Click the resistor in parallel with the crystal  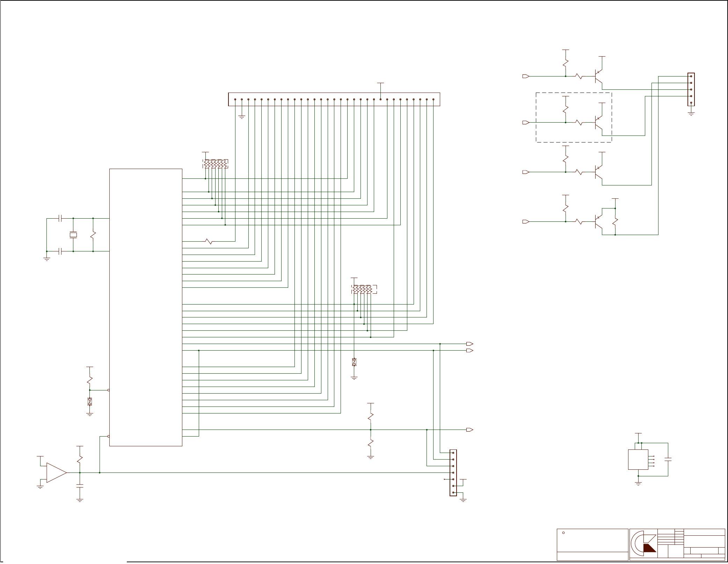(93, 235)
